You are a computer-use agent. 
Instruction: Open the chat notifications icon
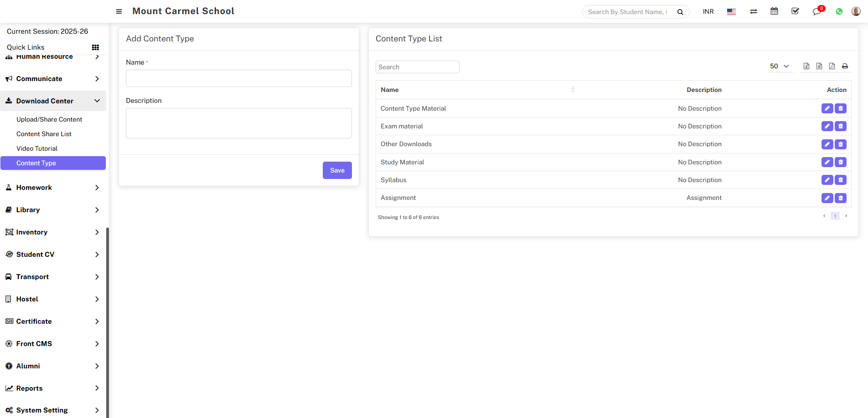(x=816, y=11)
